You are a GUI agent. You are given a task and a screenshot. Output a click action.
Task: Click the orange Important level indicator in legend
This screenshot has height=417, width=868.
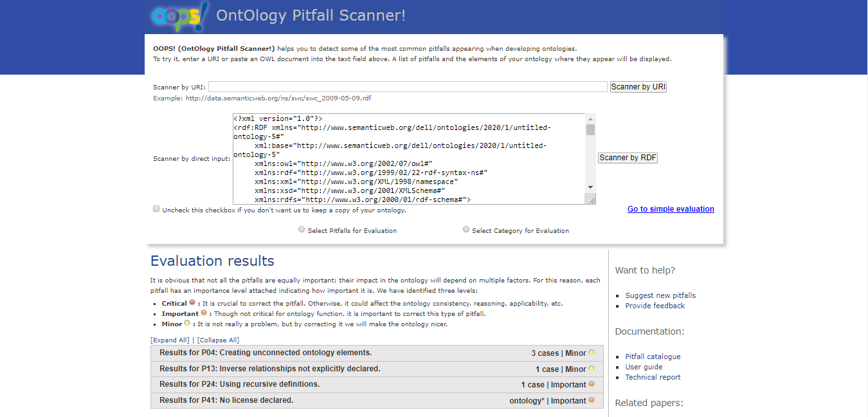click(204, 313)
